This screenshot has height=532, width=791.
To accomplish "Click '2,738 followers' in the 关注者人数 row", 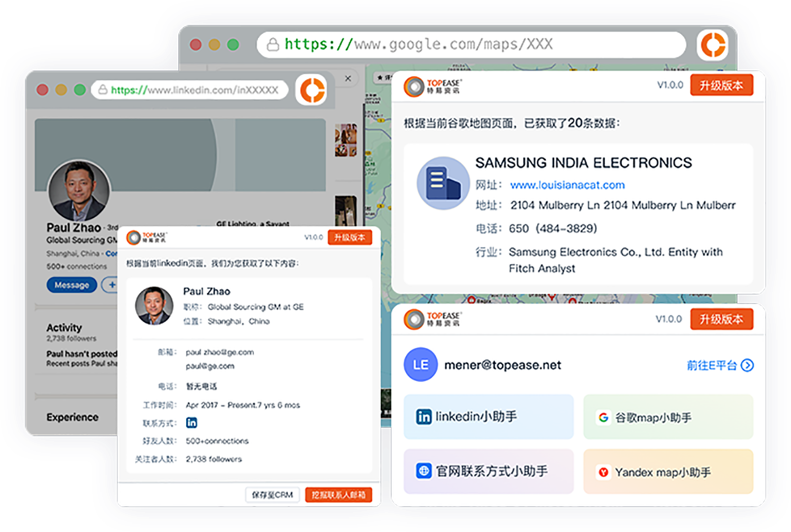I will click(214, 459).
